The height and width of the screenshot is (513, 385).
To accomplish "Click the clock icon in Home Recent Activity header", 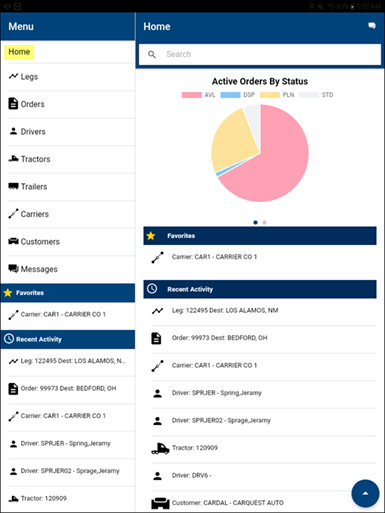I will (x=152, y=289).
